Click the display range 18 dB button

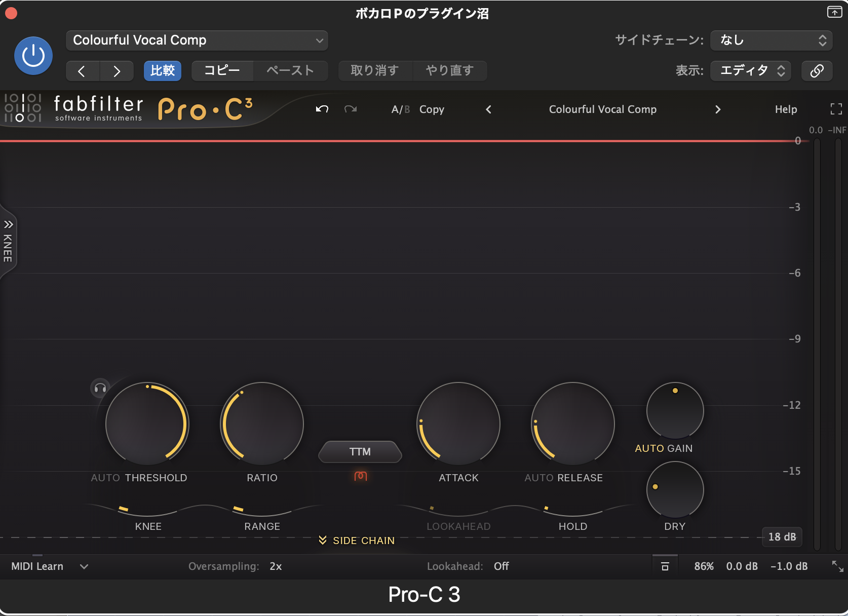tap(782, 537)
